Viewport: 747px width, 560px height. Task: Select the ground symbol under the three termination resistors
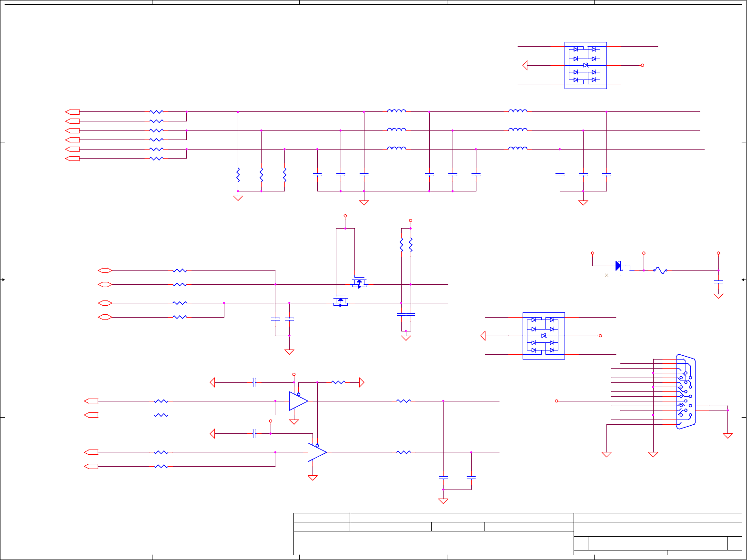click(238, 198)
